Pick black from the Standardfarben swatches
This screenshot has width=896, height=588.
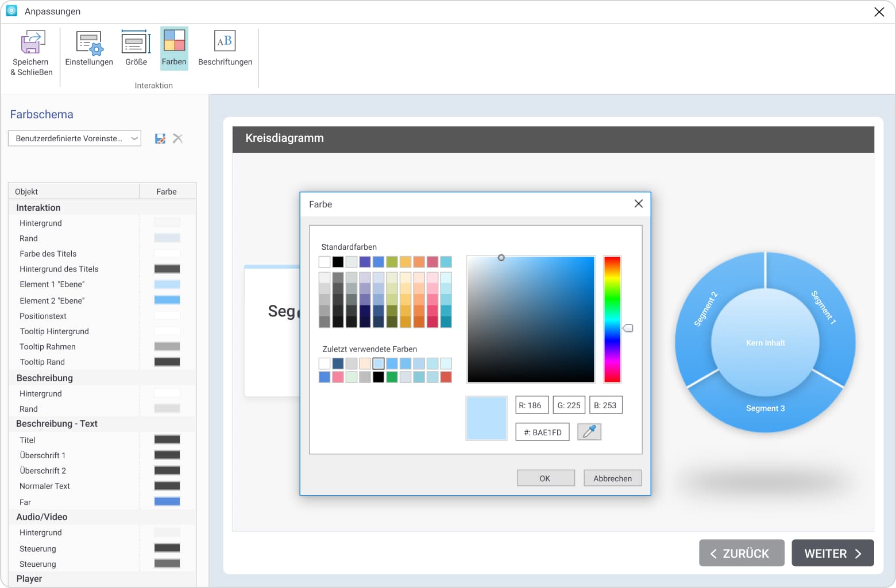[x=338, y=261]
